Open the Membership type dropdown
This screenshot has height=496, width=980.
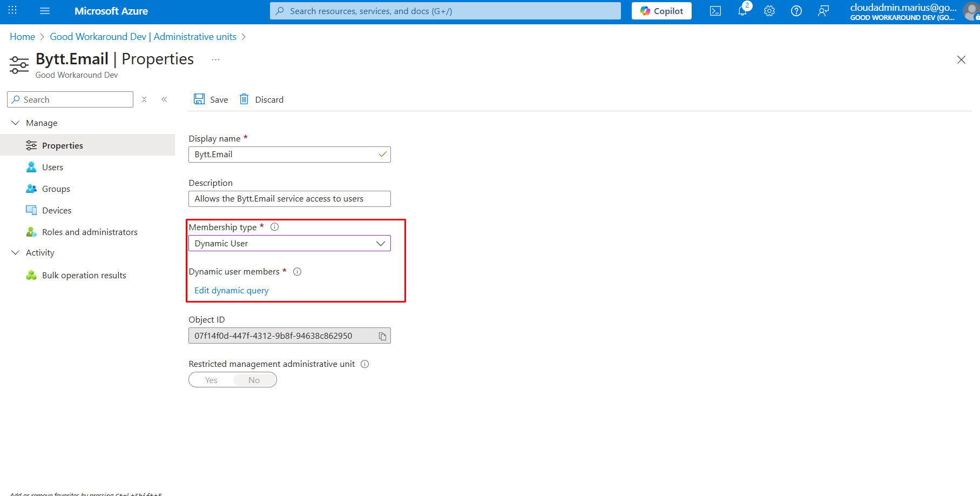point(289,244)
